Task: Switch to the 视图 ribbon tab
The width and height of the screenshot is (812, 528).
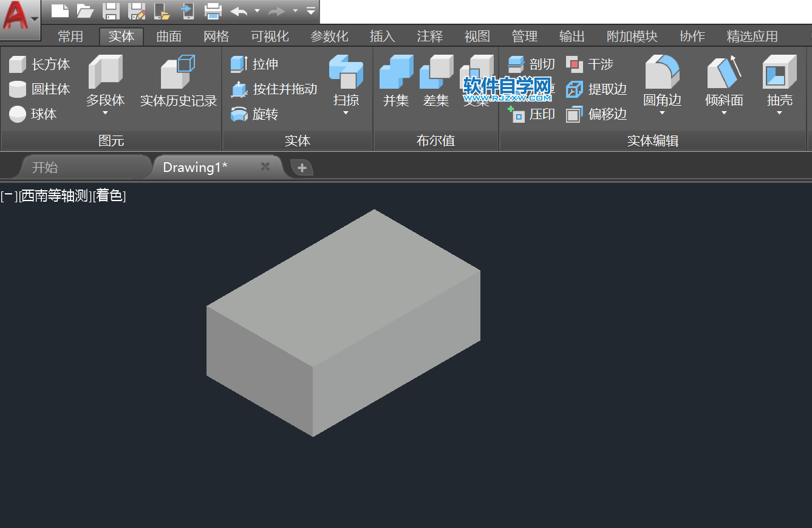Action: pos(477,36)
